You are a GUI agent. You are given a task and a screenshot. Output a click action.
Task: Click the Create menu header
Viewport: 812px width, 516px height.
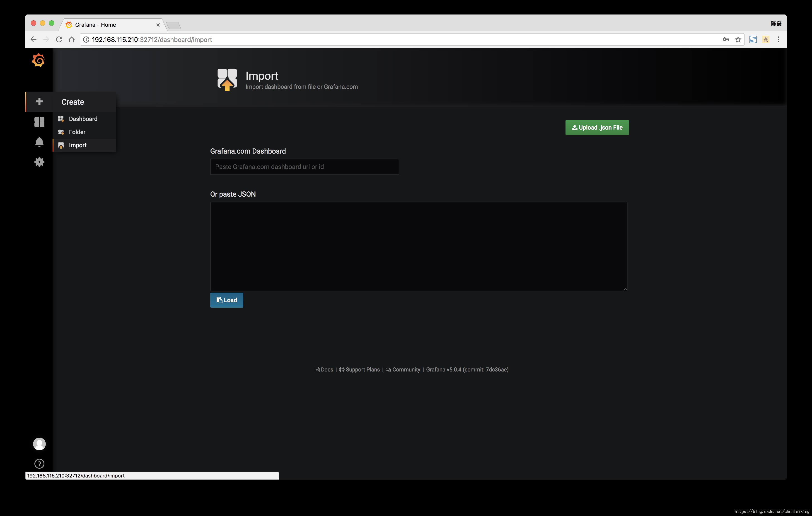(84, 102)
